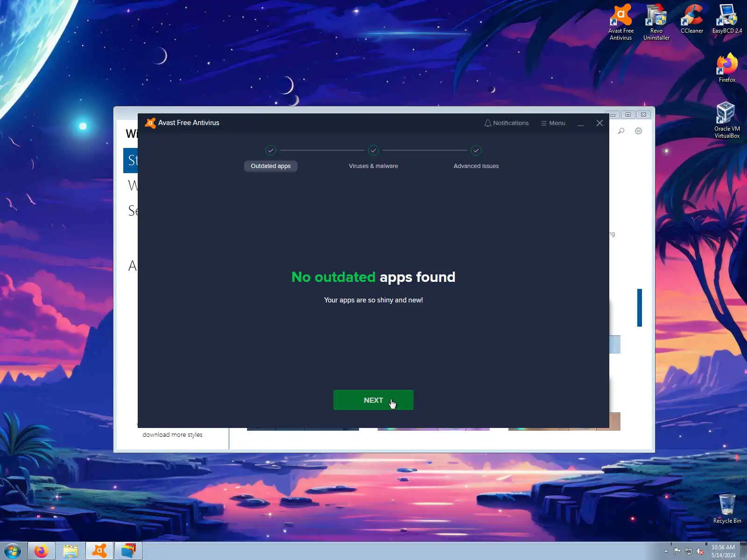Click the Avast logo in title bar

(150, 123)
